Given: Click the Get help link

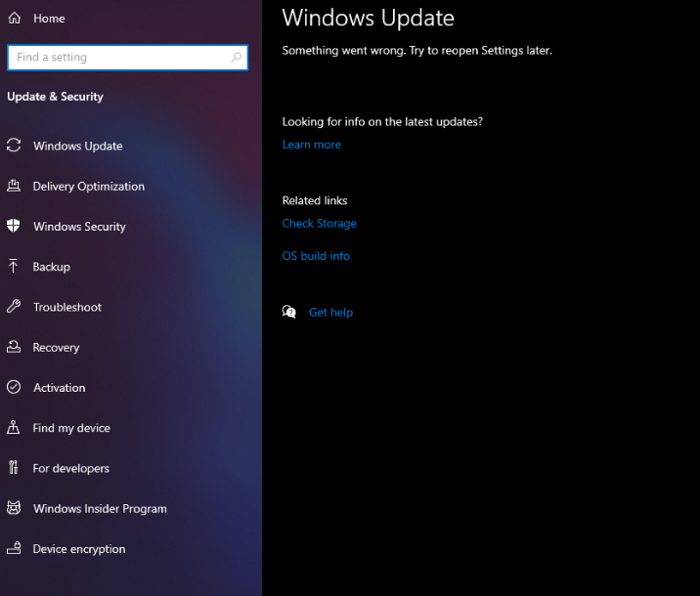Looking at the screenshot, I should click(330, 313).
